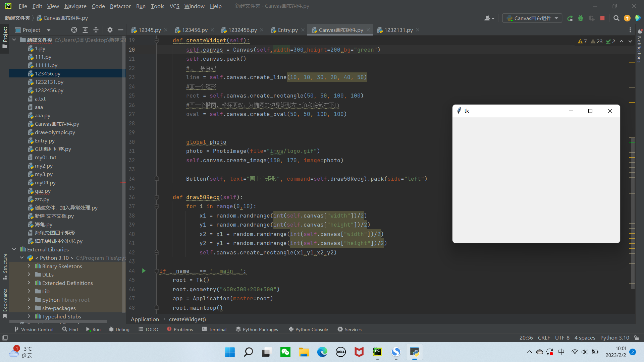Open the Problems tool window

180,329
